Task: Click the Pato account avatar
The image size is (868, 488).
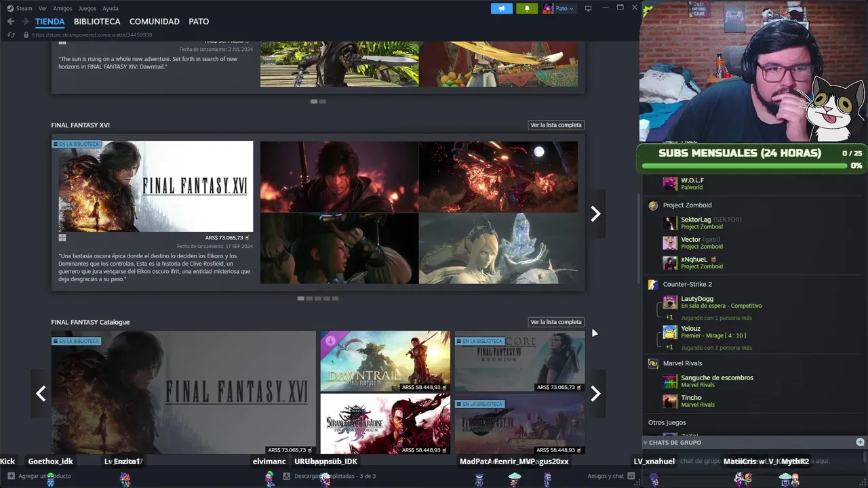Action: (x=547, y=8)
